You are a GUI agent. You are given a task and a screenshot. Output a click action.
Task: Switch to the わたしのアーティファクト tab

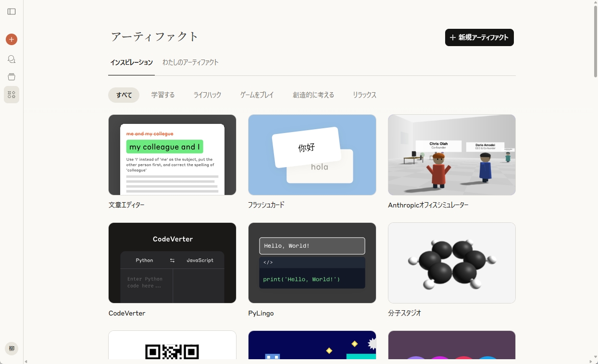click(x=190, y=62)
